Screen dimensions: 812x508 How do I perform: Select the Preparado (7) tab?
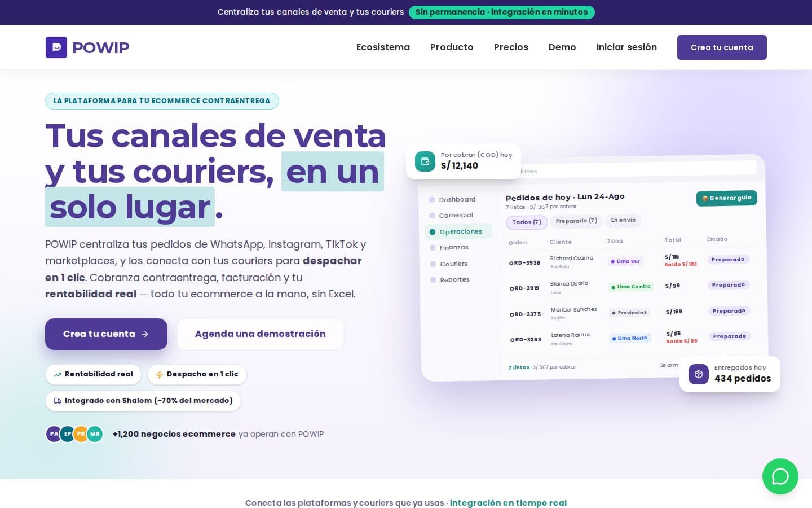(x=576, y=221)
